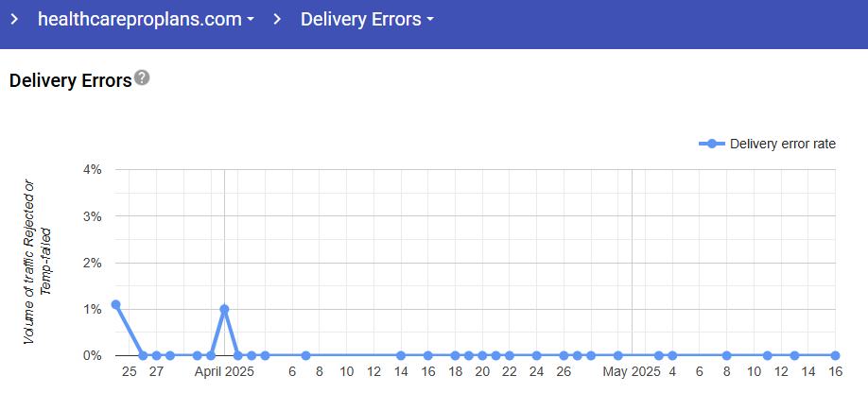Click the data point on March 27
The width and height of the screenshot is (868, 393).
click(157, 355)
